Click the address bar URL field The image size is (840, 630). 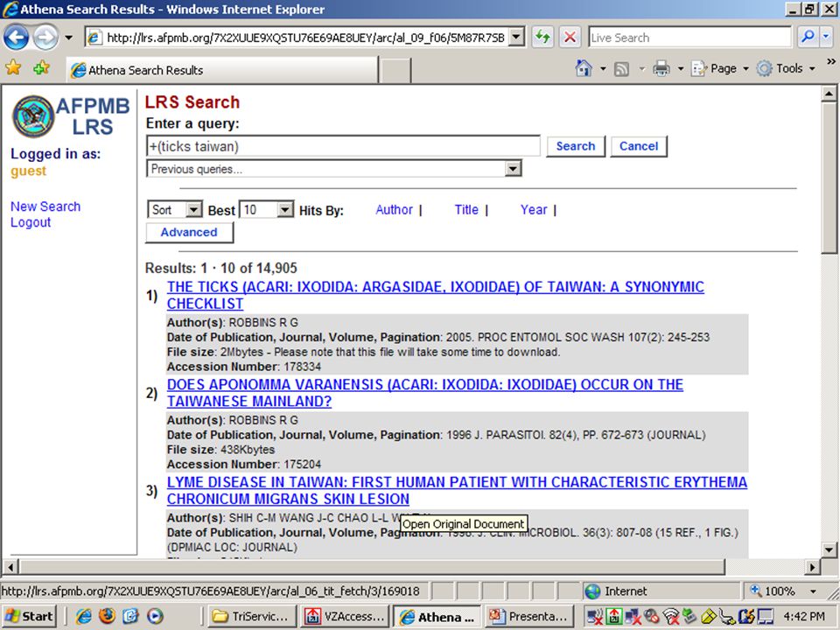coord(297,38)
